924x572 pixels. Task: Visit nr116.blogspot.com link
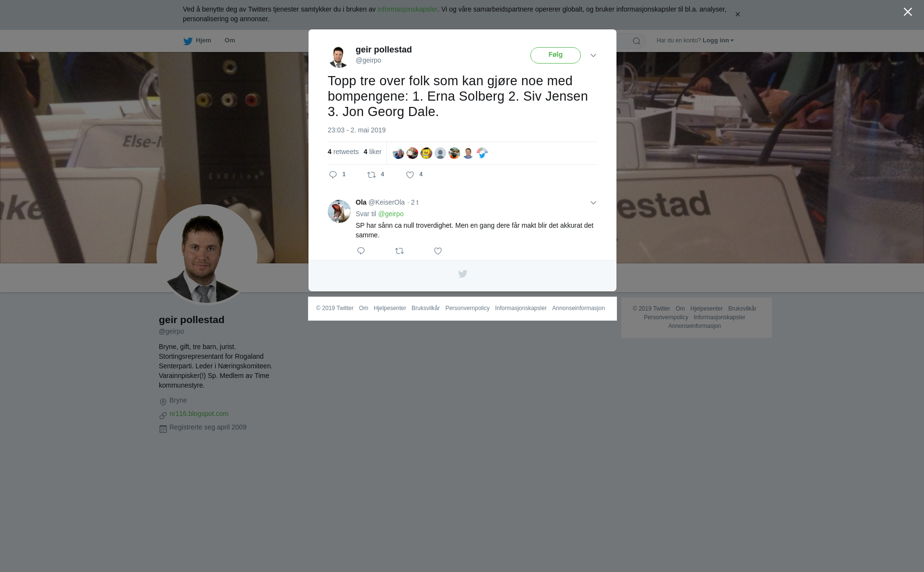pos(199,414)
